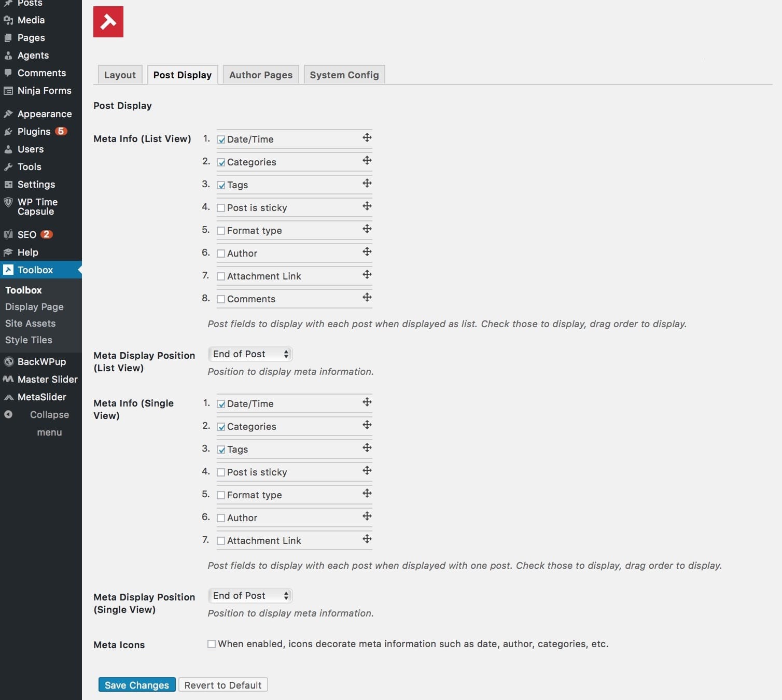Enable the Meta Icons checkbox

(x=212, y=644)
